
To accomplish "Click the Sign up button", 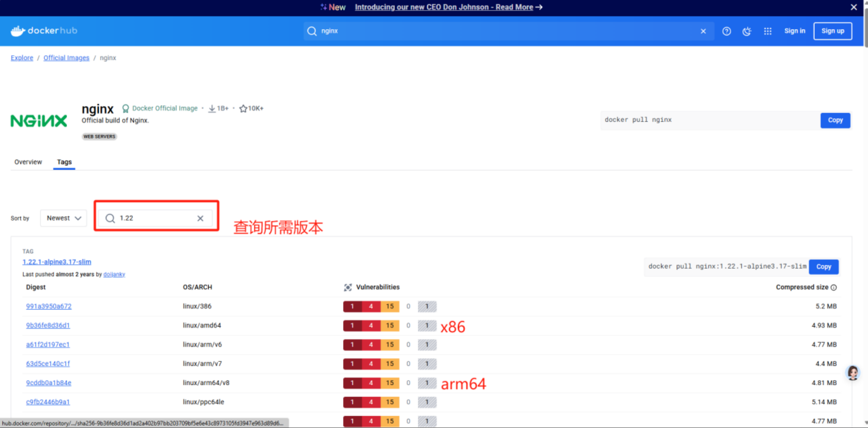I will tap(833, 31).
